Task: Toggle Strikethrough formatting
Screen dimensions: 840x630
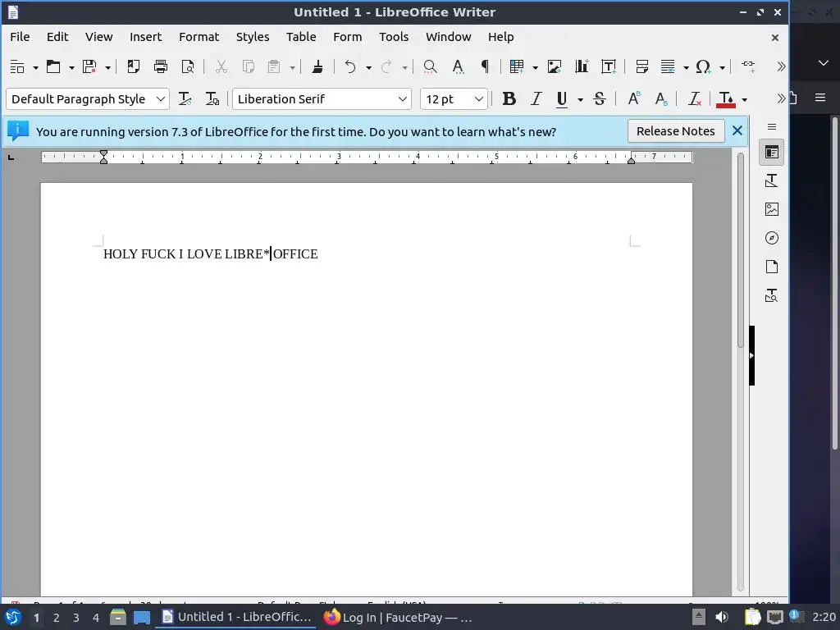Action: [600, 98]
